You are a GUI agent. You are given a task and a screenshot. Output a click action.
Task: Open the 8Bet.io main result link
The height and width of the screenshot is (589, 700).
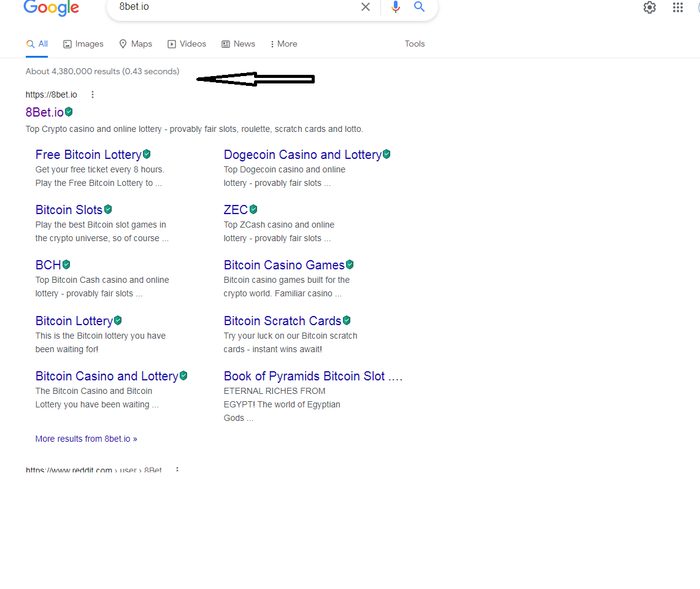(45, 112)
